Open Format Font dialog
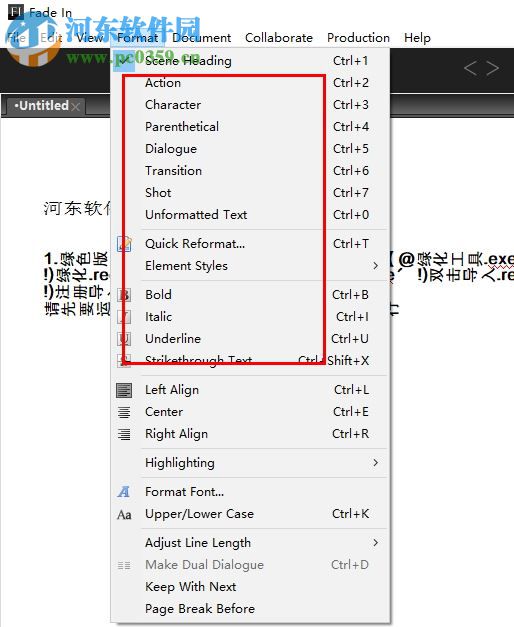The image size is (514, 627). pyautogui.click(x=250, y=492)
